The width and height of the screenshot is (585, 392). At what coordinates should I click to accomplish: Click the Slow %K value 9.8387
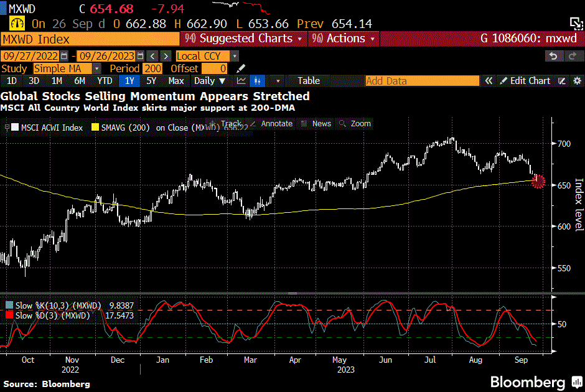pos(121,306)
